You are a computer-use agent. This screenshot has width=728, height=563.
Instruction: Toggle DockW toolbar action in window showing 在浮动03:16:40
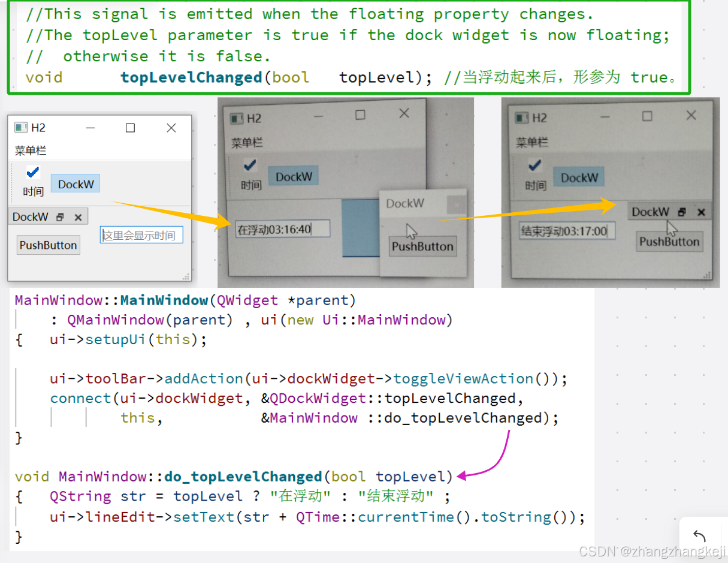294,177
